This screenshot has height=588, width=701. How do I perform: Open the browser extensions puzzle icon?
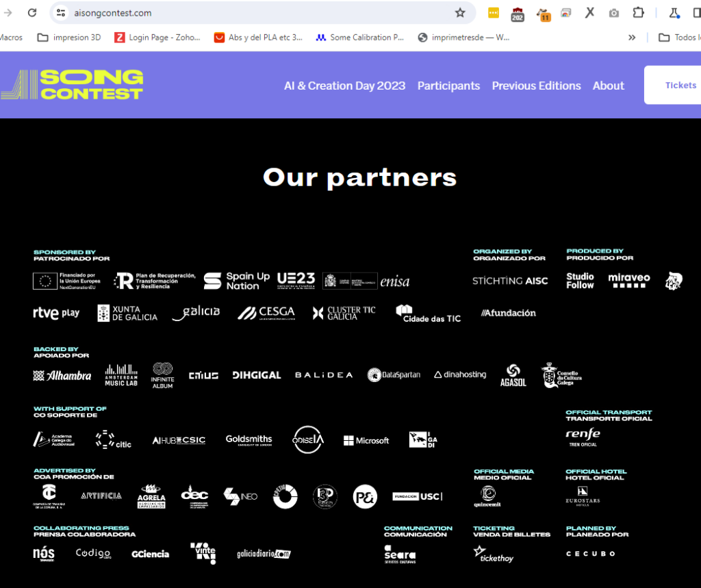click(638, 12)
